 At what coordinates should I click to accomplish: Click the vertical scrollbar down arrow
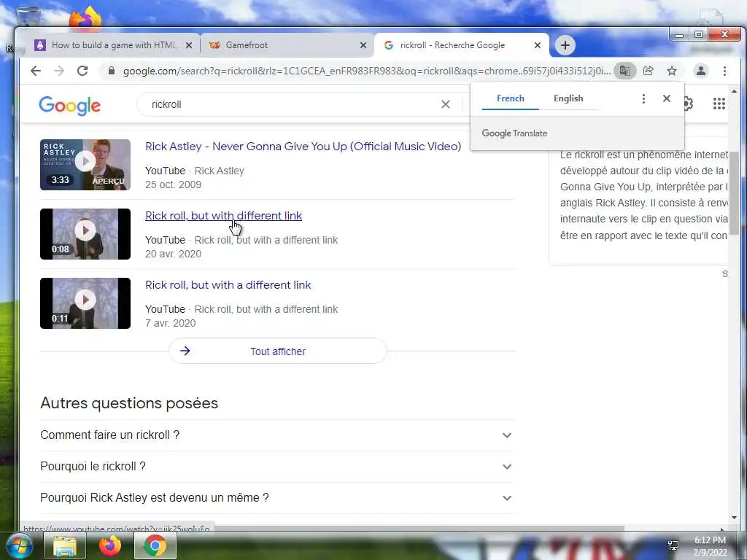point(734,518)
